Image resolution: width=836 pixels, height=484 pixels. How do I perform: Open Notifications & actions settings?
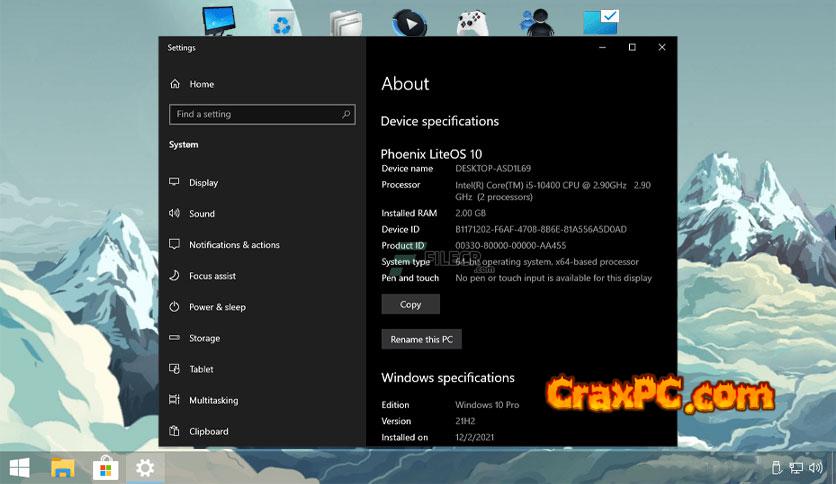pyautogui.click(x=234, y=245)
